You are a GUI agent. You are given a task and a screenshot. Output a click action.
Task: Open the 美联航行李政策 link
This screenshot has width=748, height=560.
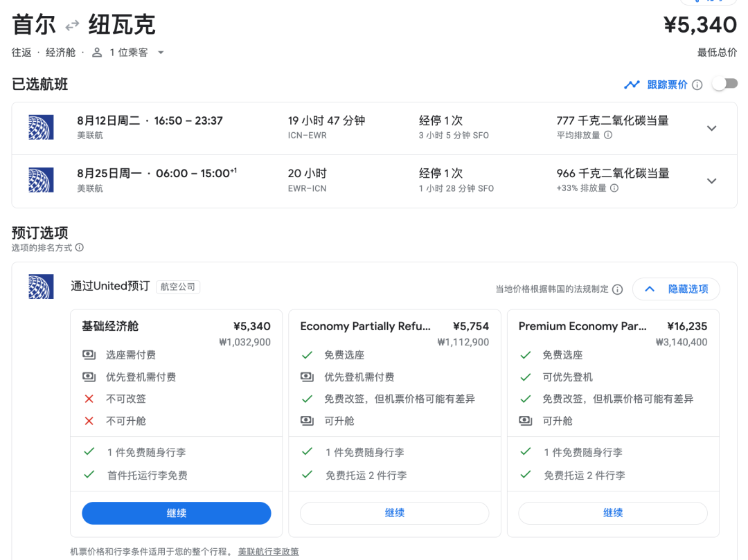coord(269,552)
